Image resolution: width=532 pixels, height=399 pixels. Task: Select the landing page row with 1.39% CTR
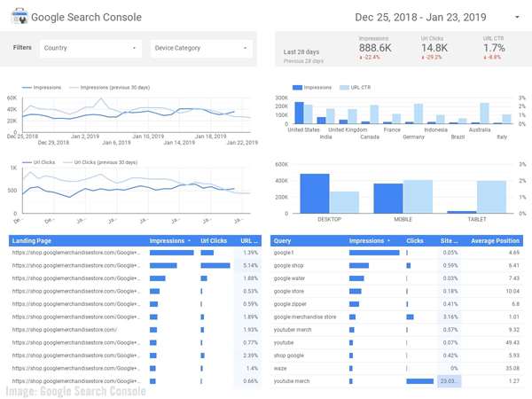point(135,253)
